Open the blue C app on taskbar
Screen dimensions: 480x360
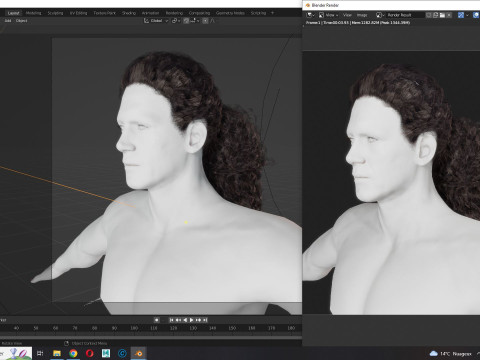pos(122,353)
